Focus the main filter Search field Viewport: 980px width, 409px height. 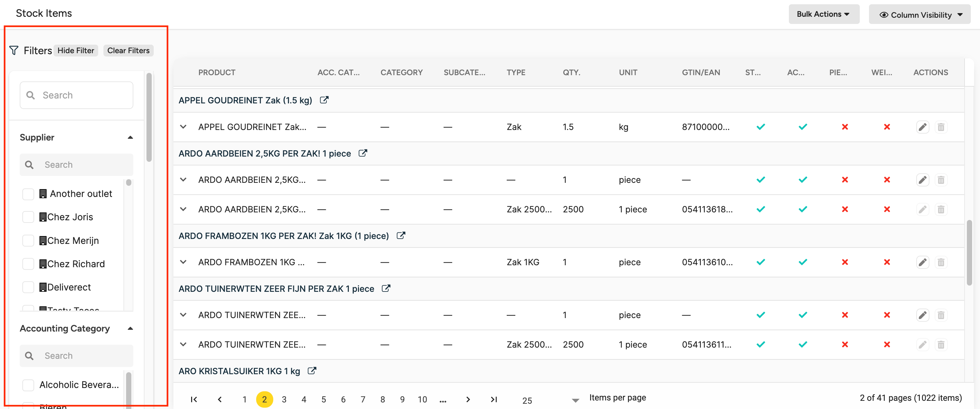coord(77,96)
